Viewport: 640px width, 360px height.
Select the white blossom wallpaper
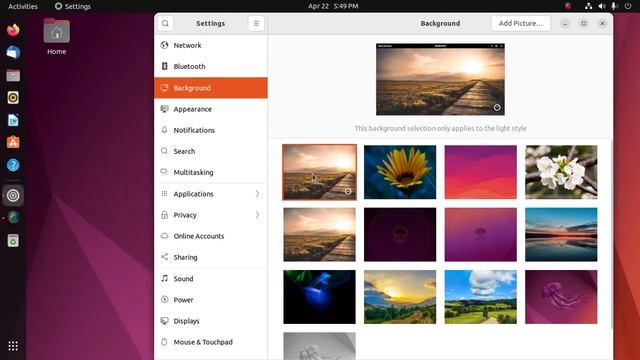coord(561,172)
